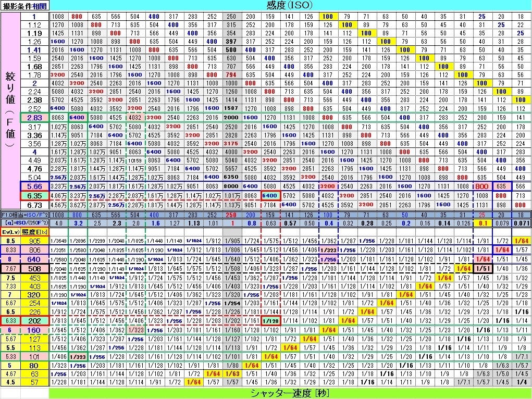Click the 撮影条件相関 title cell
Image resolution: width=532 pixels, height=399 pixels.
point(26,6)
